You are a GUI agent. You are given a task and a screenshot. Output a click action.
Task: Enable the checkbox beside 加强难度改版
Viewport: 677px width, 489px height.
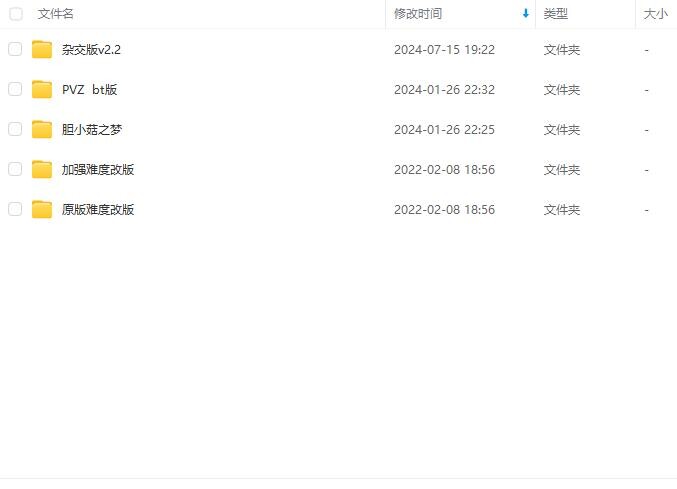click(x=15, y=169)
